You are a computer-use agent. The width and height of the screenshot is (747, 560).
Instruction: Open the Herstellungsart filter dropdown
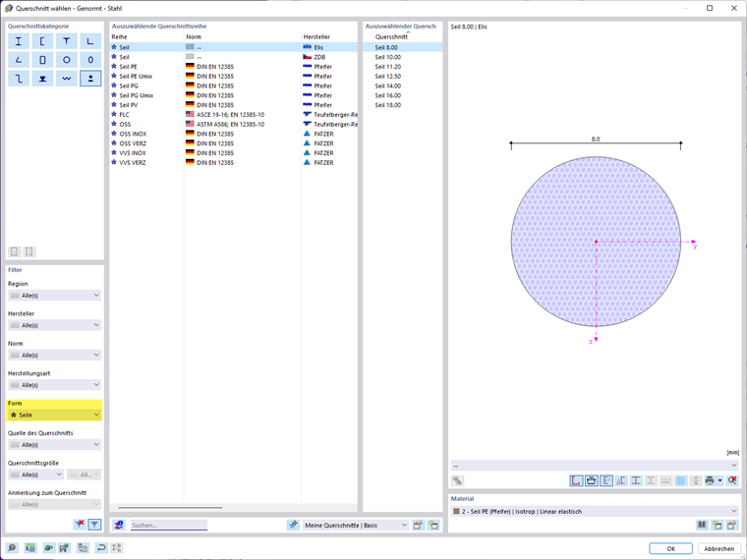pos(55,385)
